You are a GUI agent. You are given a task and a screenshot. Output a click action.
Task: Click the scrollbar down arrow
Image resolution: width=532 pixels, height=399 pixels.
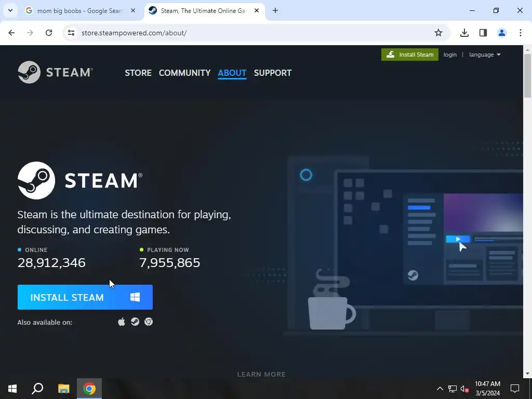pos(527,374)
